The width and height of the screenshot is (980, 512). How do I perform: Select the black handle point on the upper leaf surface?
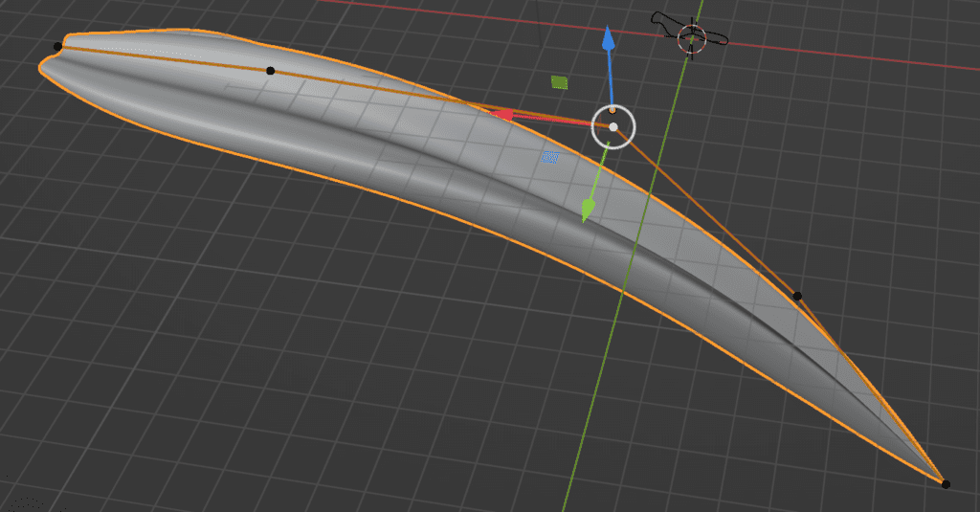[x=270, y=71]
